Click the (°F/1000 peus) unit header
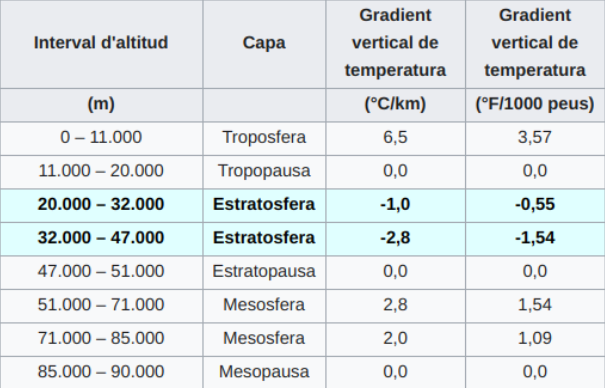The height and width of the screenshot is (388, 605). pyautogui.click(x=535, y=105)
